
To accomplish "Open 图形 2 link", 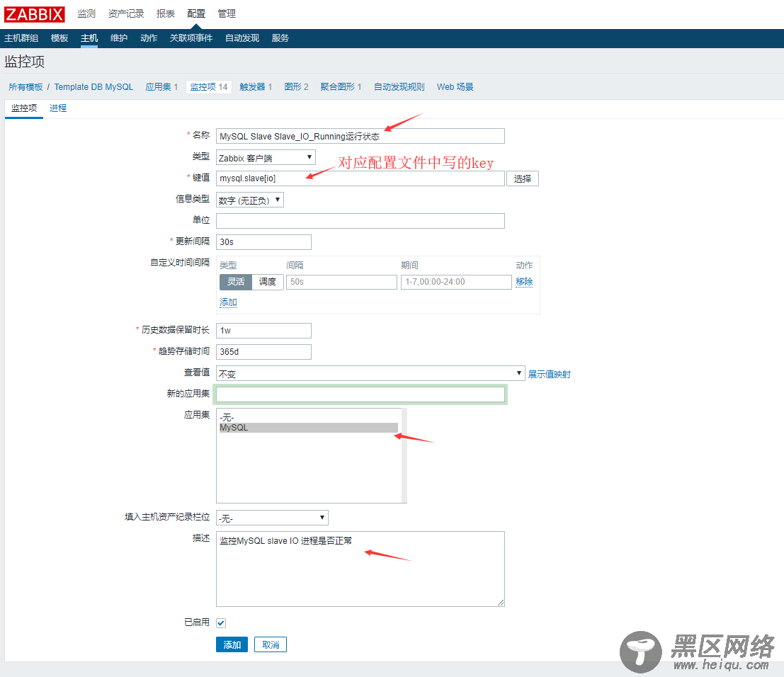I will [x=296, y=87].
